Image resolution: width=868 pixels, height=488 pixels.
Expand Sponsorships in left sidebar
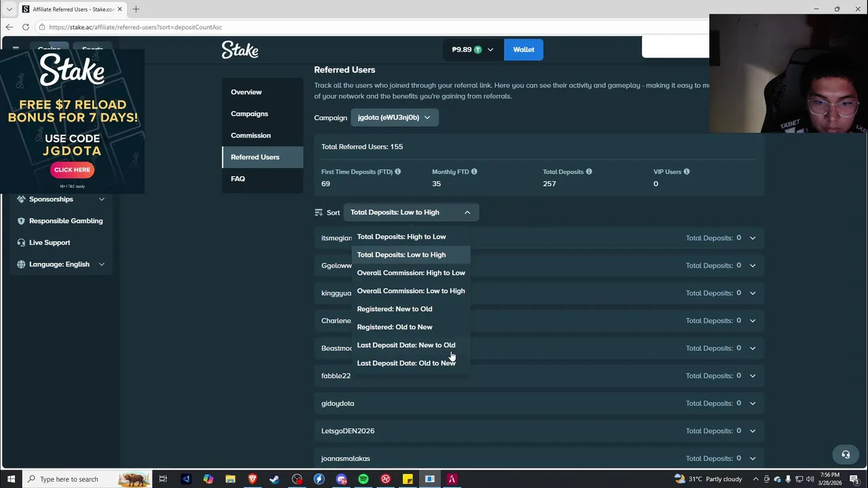tap(102, 199)
